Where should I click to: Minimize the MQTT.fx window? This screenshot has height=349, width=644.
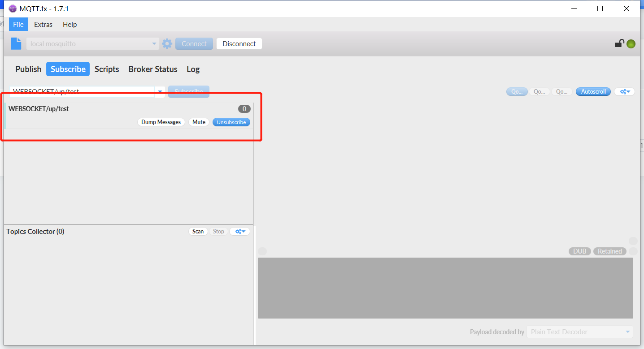pos(574,9)
